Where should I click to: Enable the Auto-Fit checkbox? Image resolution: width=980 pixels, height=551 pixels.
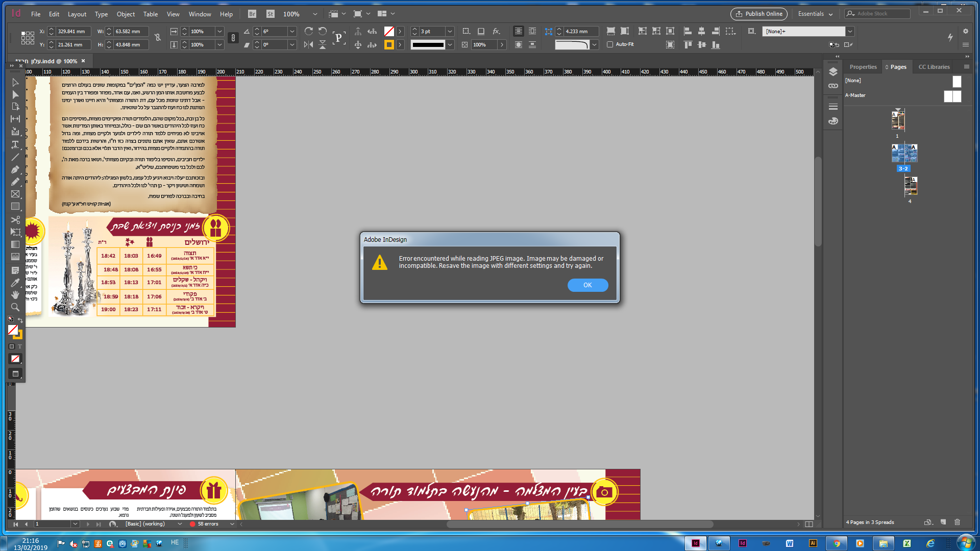pyautogui.click(x=610, y=44)
